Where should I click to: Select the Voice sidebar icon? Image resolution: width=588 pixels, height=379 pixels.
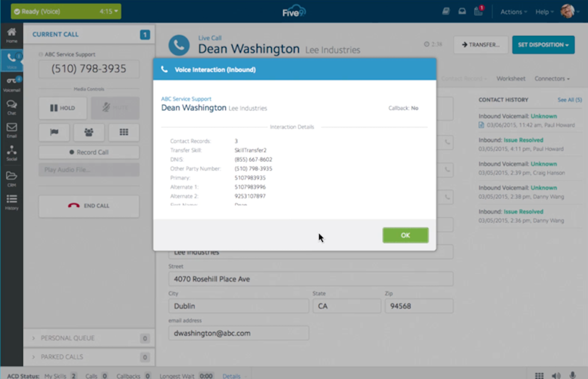pos(12,61)
